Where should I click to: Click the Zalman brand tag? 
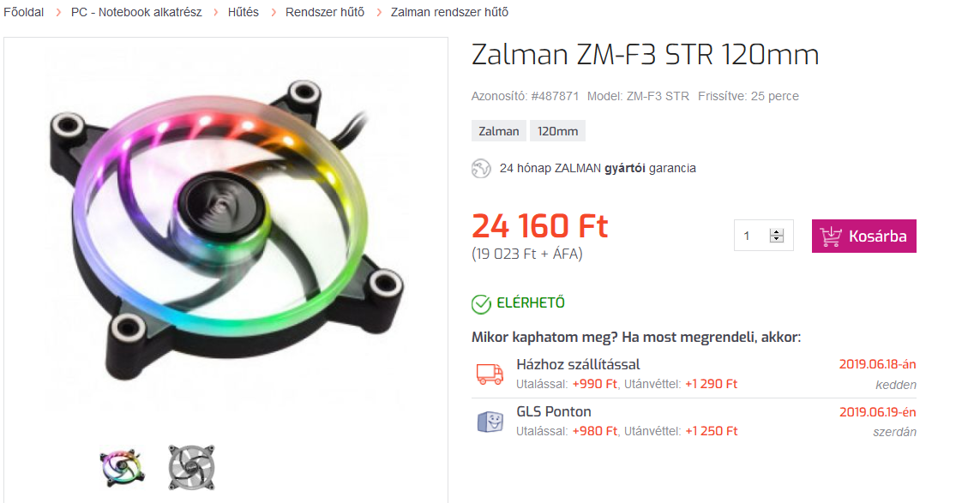(x=499, y=131)
